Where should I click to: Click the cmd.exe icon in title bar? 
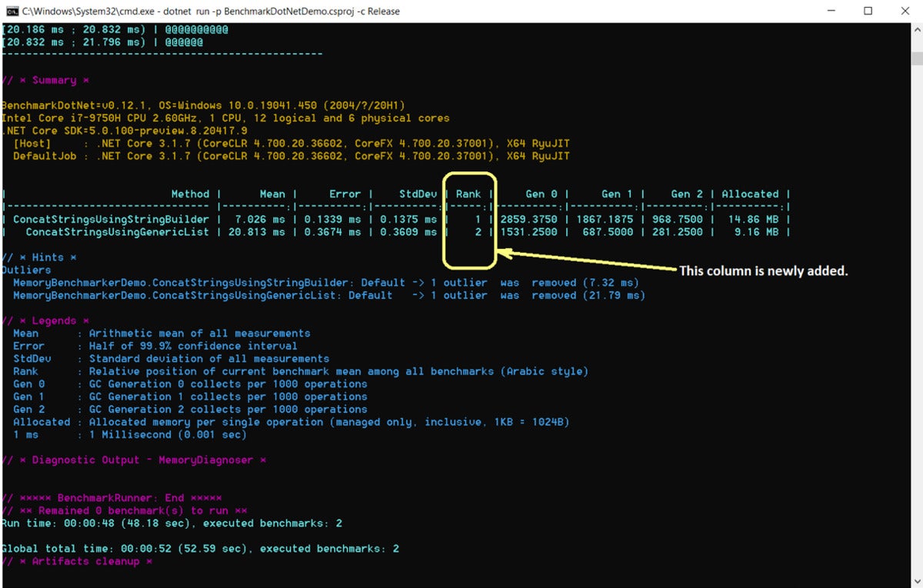12,11
